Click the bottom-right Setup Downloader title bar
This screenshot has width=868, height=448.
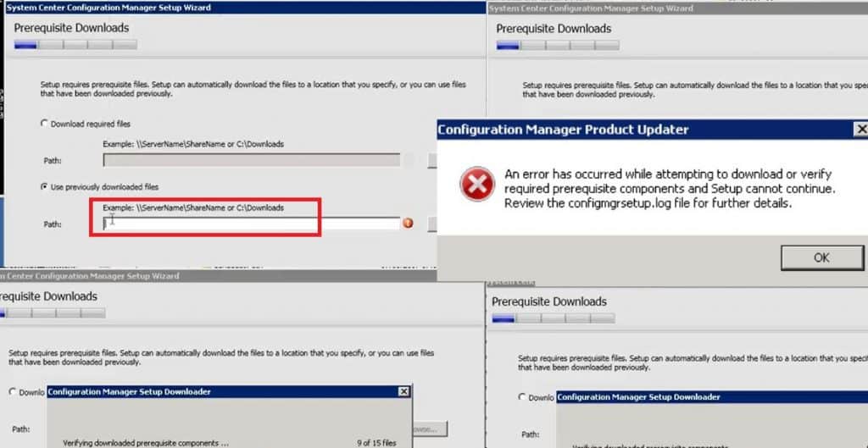click(712, 397)
